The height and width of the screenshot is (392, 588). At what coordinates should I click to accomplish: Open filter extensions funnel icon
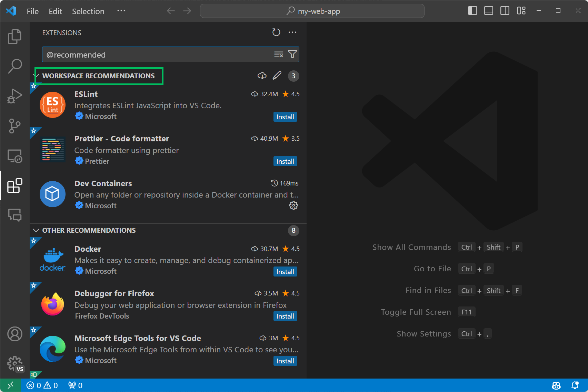click(x=292, y=54)
